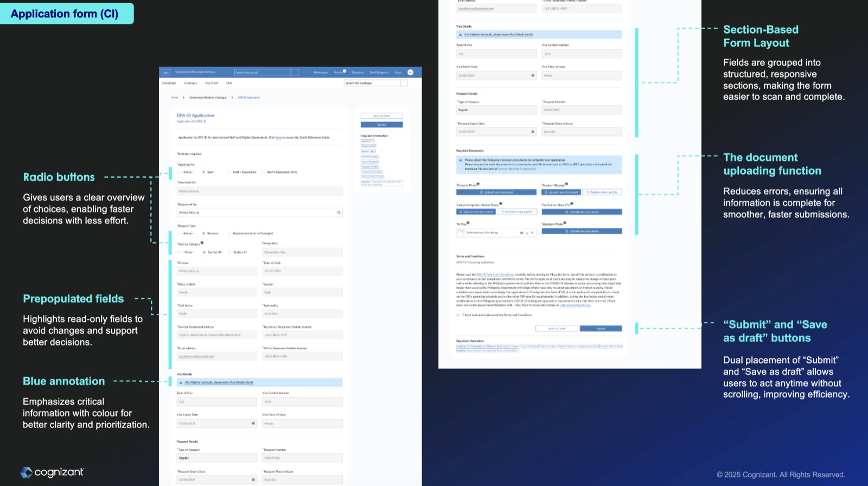Click the Section Category info icon
This screenshot has height=486, width=868.
click(202, 242)
